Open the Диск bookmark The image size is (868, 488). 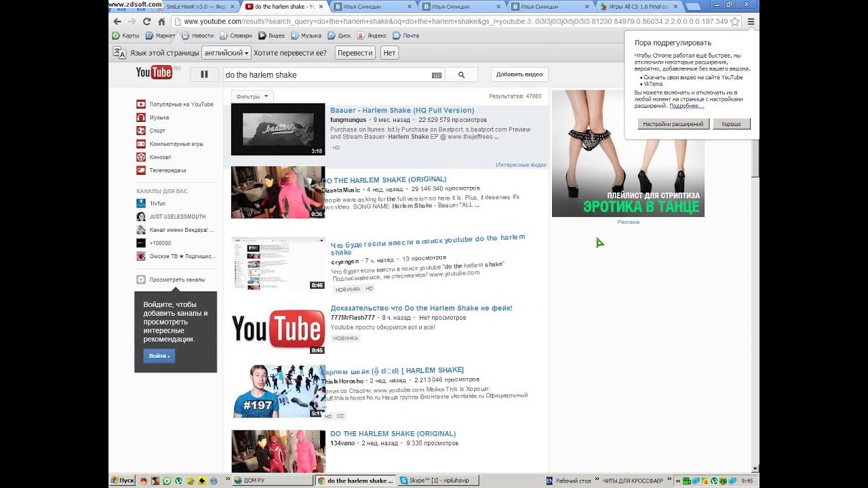340,35
